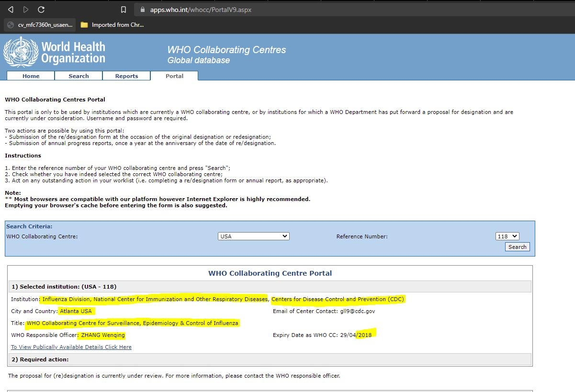This screenshot has width=575, height=392.
Task: Click highlighted Centers for Disease Control and Prevention text
Action: point(338,299)
